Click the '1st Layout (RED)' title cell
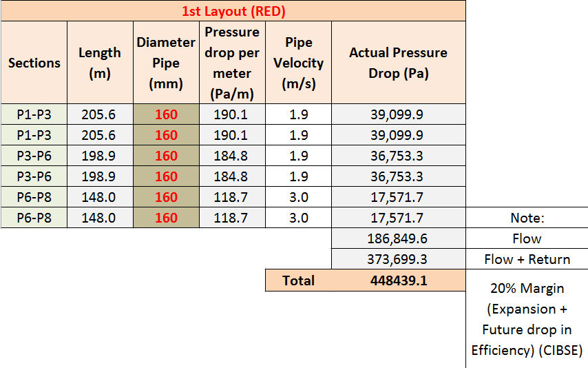Screen dimensions: 588x368 [233, 11]
